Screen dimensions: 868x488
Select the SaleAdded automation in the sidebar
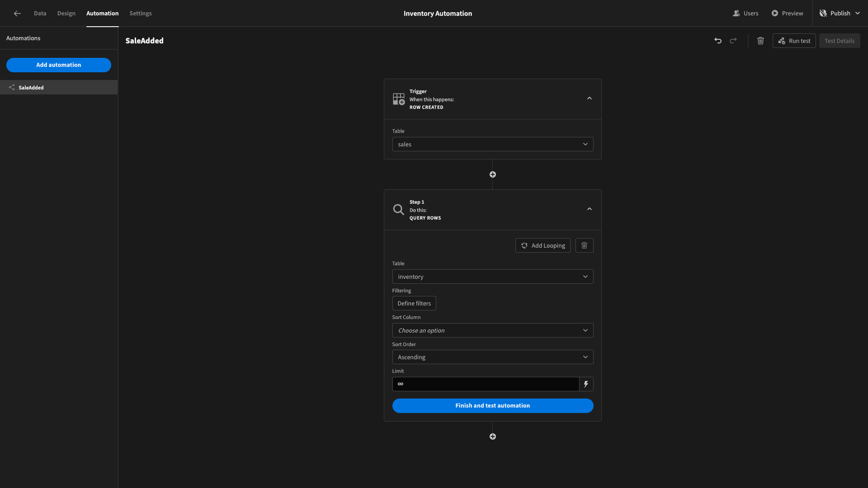(x=59, y=87)
